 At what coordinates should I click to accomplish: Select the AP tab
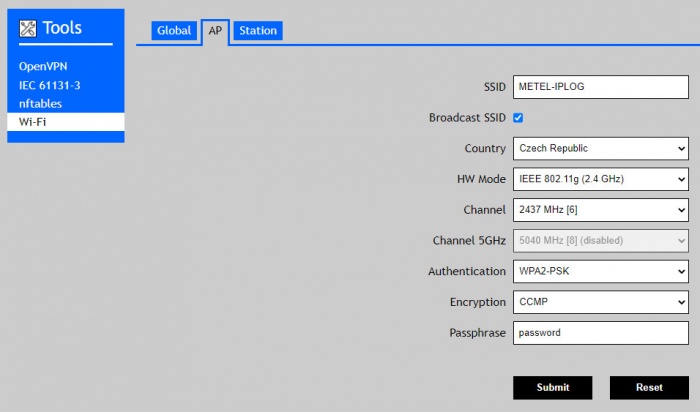215,31
